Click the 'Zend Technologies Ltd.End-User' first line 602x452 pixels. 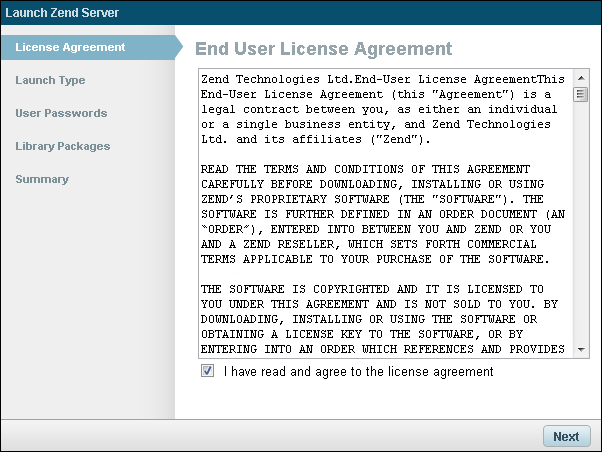(383, 79)
